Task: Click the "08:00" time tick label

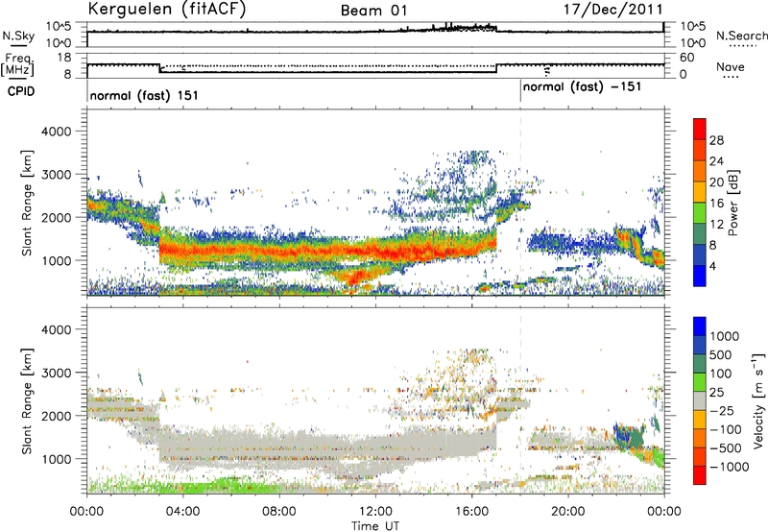Action: pos(278,512)
